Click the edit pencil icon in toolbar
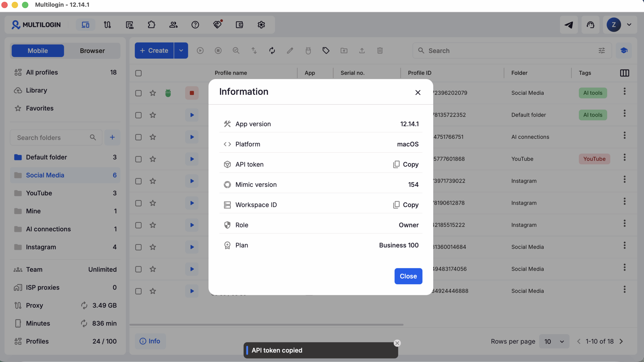 (x=290, y=51)
